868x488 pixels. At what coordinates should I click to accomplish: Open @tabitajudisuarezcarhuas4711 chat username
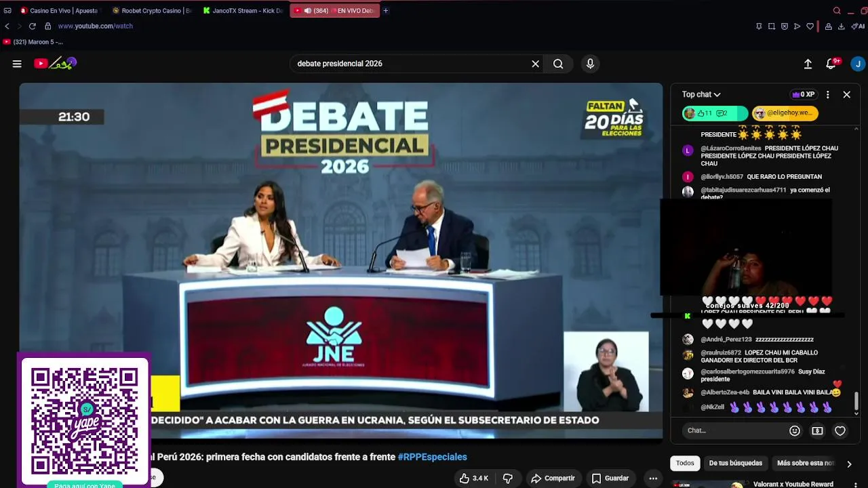(743, 190)
